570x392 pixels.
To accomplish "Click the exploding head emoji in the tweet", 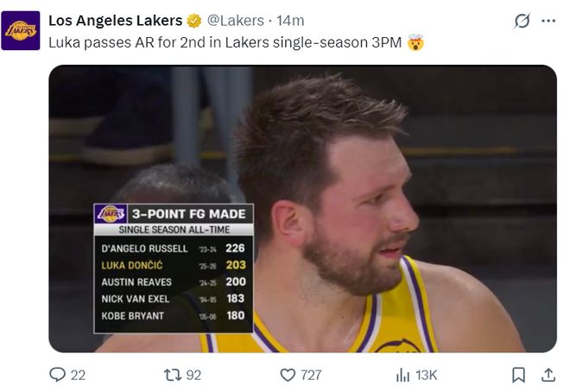I will pos(415,42).
